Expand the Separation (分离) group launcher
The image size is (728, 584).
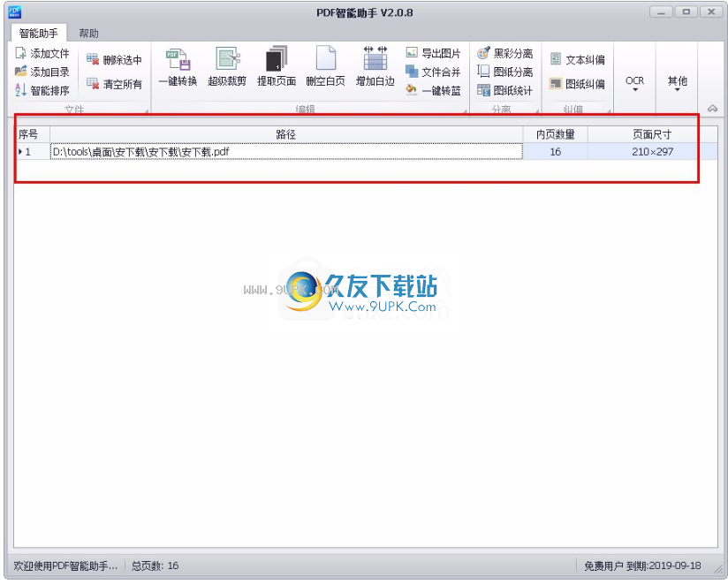[537, 111]
